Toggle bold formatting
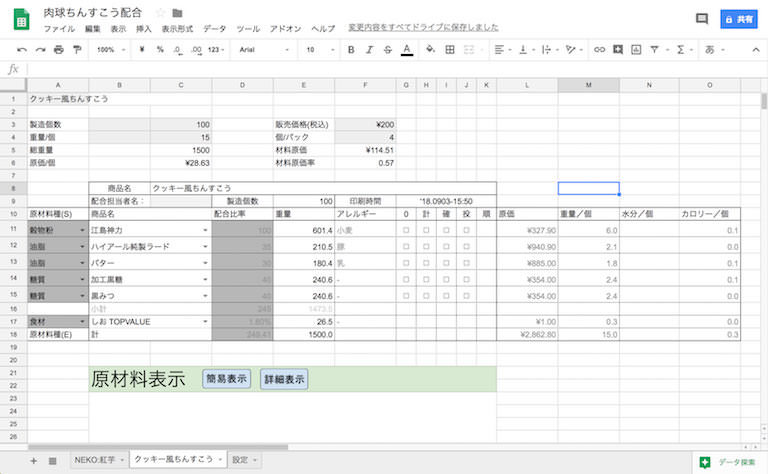768x474 pixels. (350, 49)
